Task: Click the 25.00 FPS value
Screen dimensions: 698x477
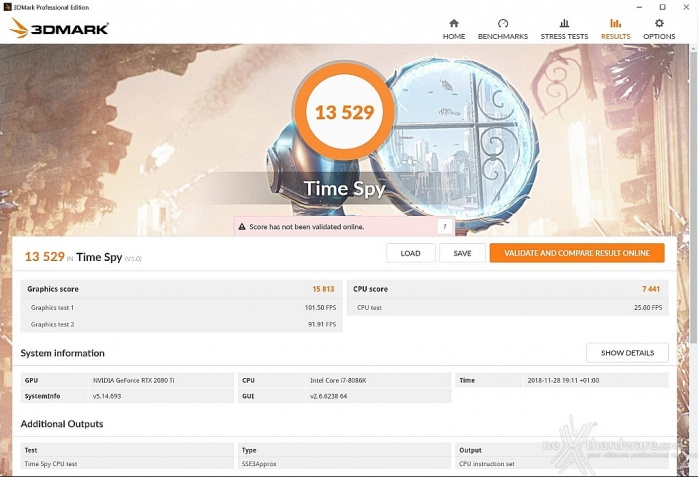Action: (x=648, y=307)
